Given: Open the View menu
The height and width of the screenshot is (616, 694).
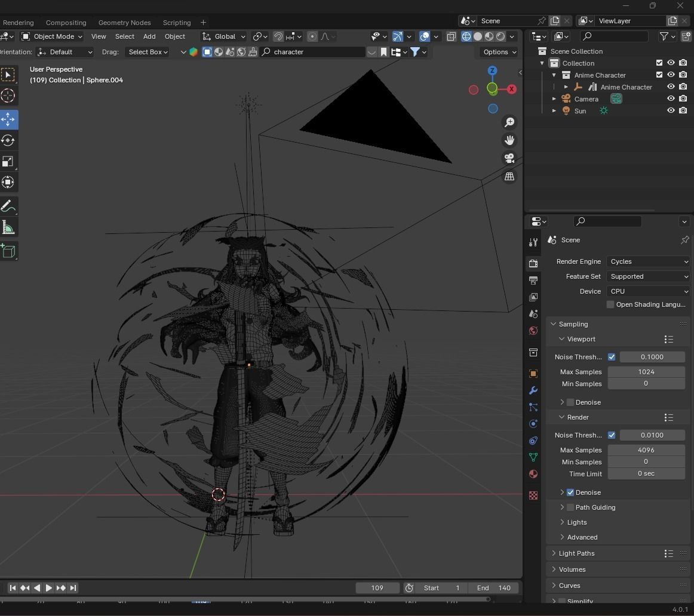Looking at the screenshot, I should click(99, 36).
